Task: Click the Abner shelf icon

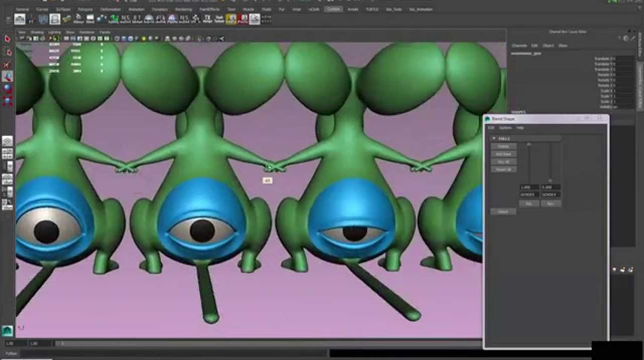Action: (x=78, y=19)
